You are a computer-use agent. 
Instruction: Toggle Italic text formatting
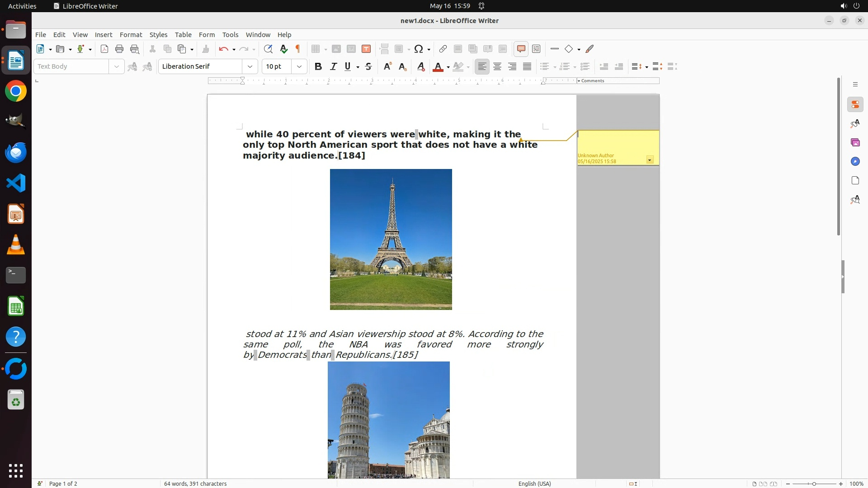point(333,67)
